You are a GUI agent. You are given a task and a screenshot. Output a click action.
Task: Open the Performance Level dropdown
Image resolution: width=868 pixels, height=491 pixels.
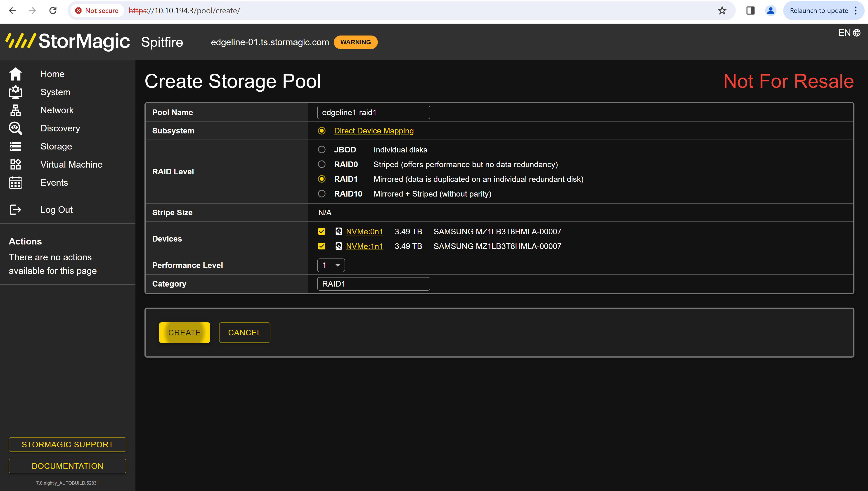tap(331, 265)
